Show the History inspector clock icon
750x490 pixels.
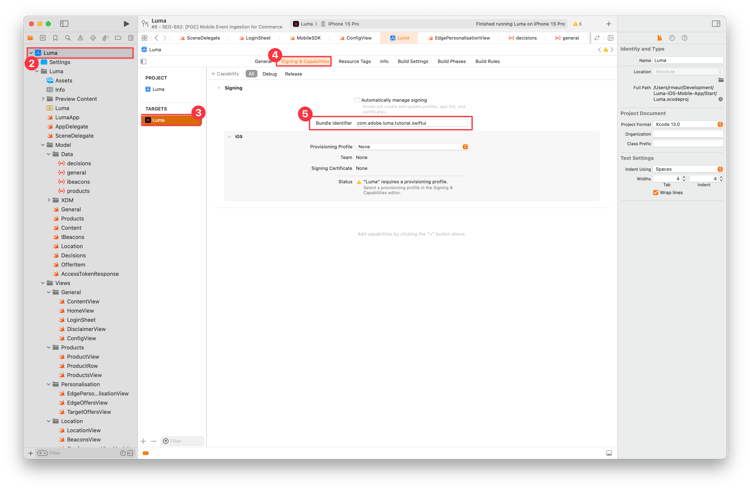point(672,38)
